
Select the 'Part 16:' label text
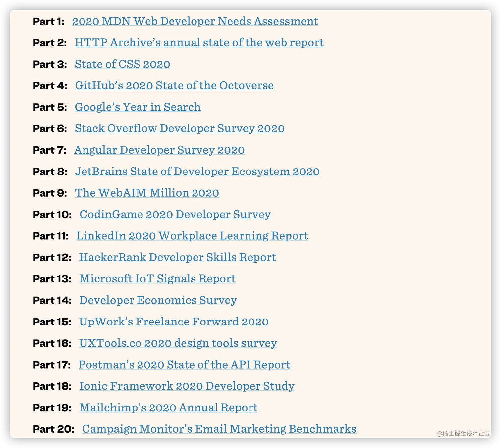click(x=52, y=344)
